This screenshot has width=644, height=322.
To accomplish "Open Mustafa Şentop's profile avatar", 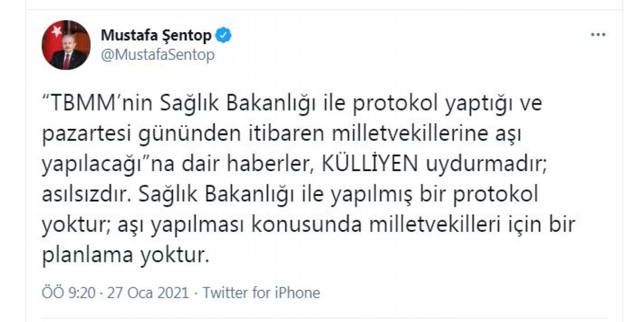I will 66,43.
